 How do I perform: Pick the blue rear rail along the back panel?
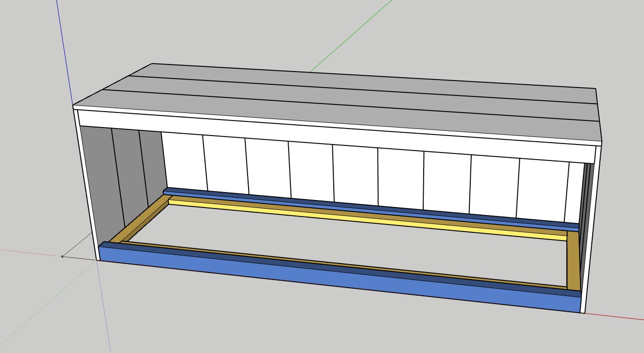[x=371, y=208]
